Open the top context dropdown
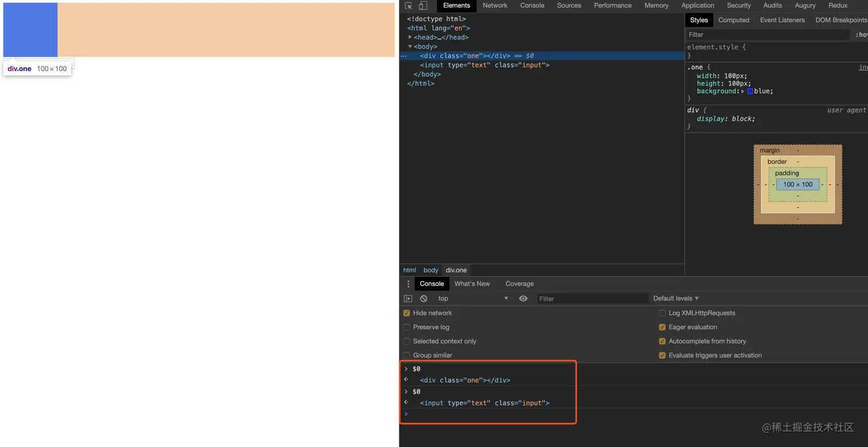The width and height of the screenshot is (868, 447). pos(474,298)
